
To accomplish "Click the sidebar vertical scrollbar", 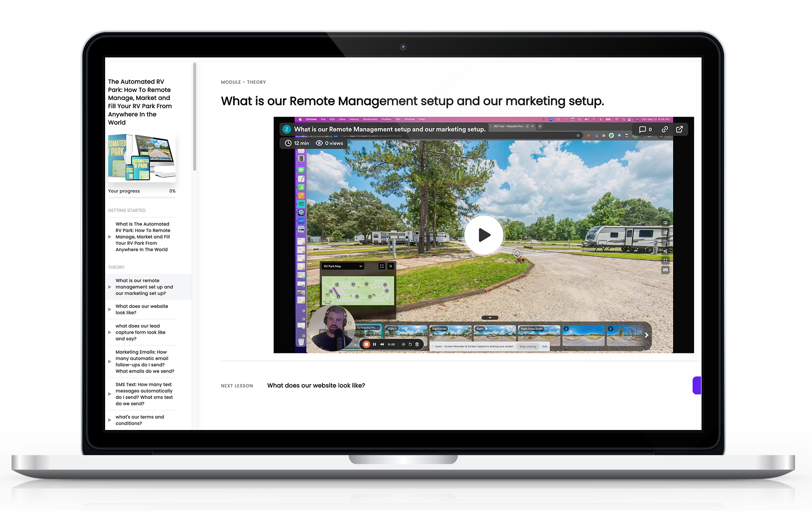I will coord(195,117).
